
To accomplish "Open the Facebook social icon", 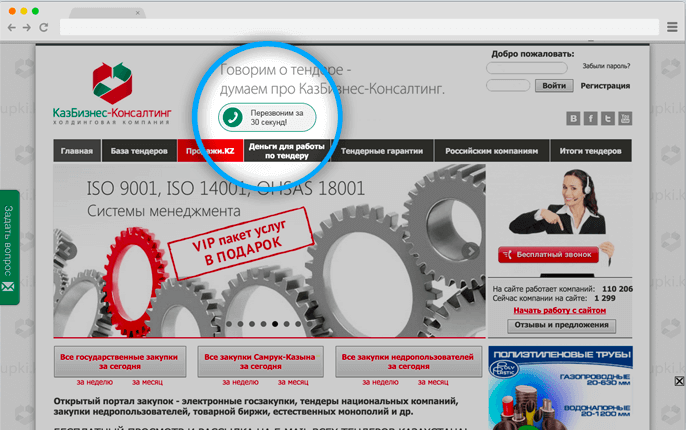I will [x=591, y=119].
